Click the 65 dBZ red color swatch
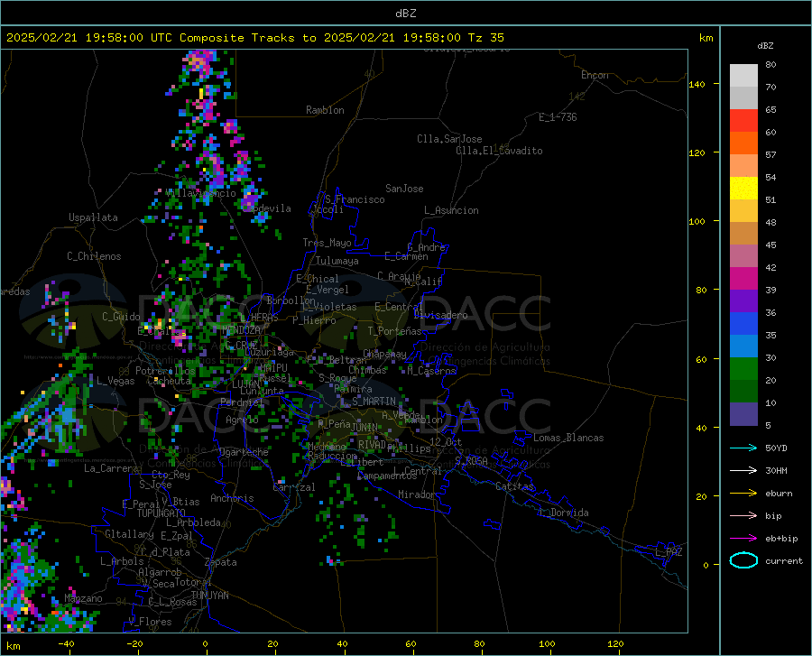This screenshot has width=812, height=656. point(743,120)
